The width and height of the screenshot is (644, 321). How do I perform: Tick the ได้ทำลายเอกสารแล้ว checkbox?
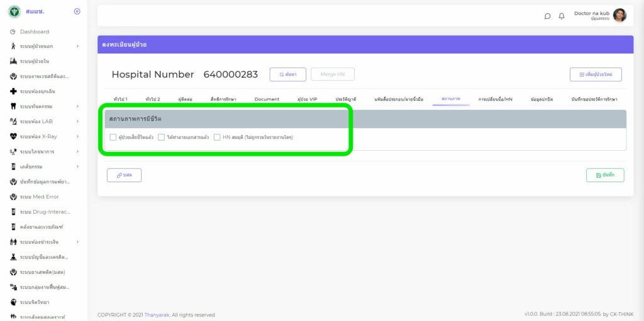[162, 137]
